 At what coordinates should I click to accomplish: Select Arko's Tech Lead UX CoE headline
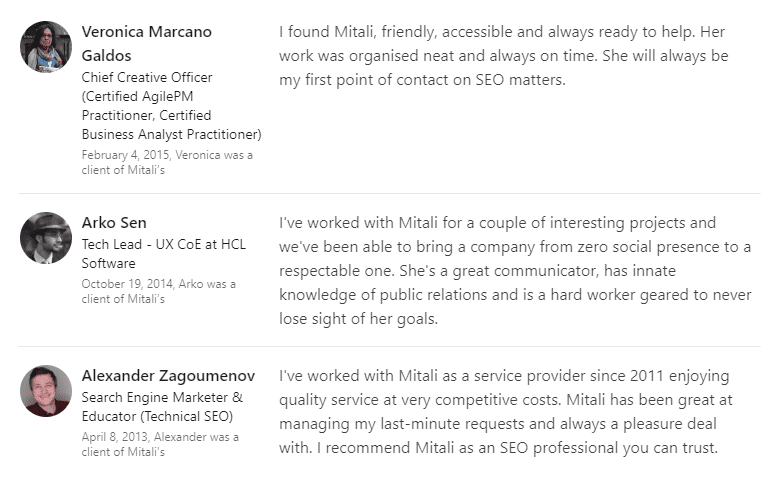point(164,254)
